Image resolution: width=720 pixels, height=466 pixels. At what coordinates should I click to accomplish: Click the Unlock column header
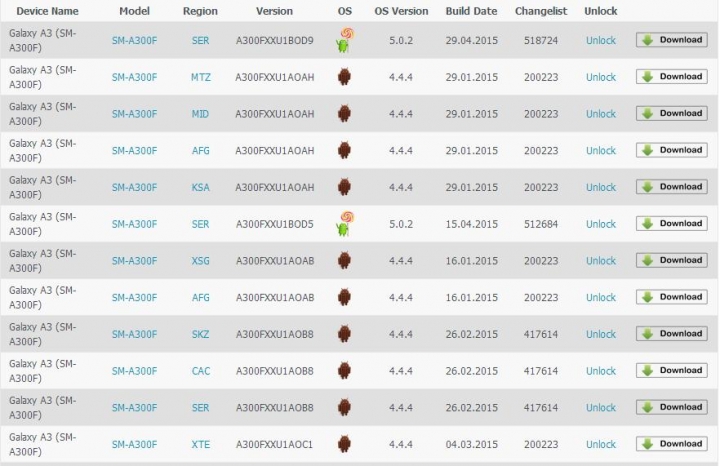tap(601, 11)
